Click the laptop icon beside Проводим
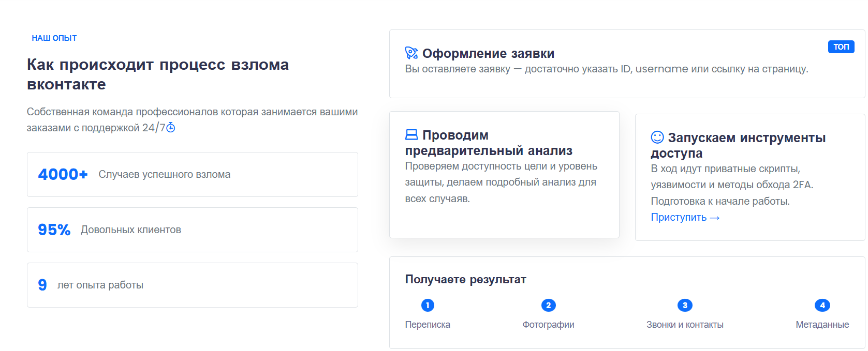 pos(411,135)
